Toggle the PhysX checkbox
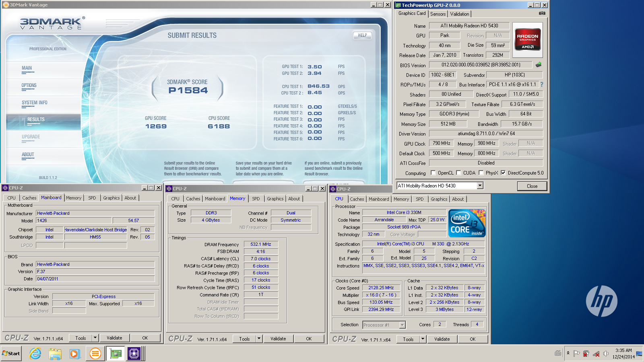Screen dimensions: 644x362 point(481,173)
